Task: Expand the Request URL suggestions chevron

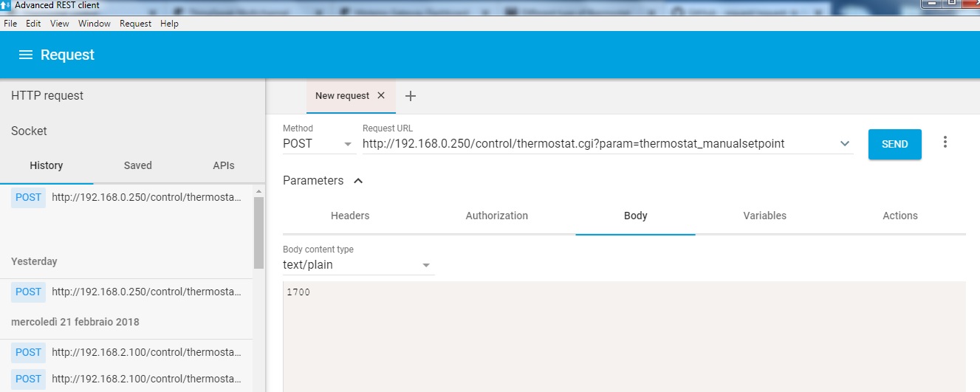Action: tap(845, 144)
